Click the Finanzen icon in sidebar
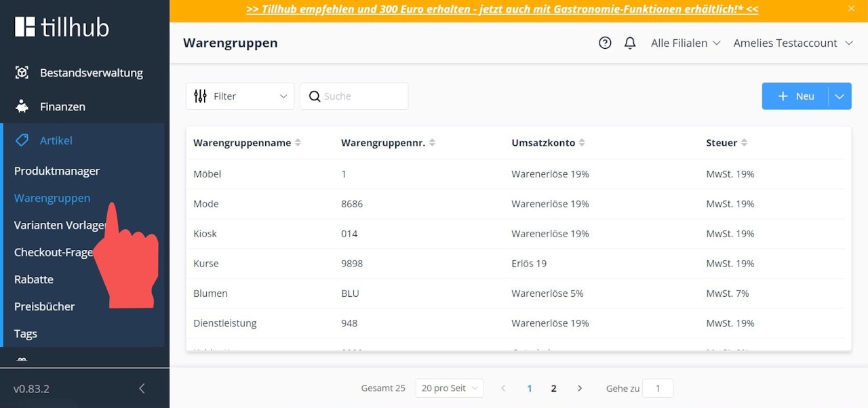Viewport: 868px width, 408px height. pyautogui.click(x=21, y=106)
